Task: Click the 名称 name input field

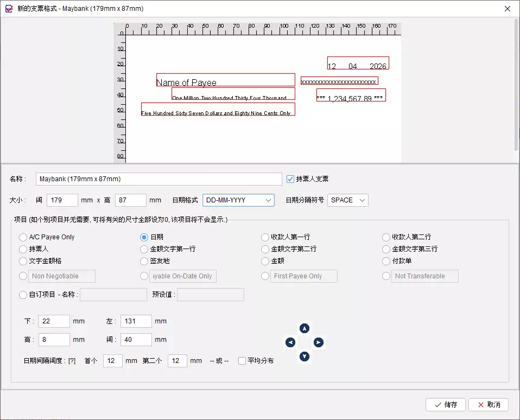Action: [159, 179]
